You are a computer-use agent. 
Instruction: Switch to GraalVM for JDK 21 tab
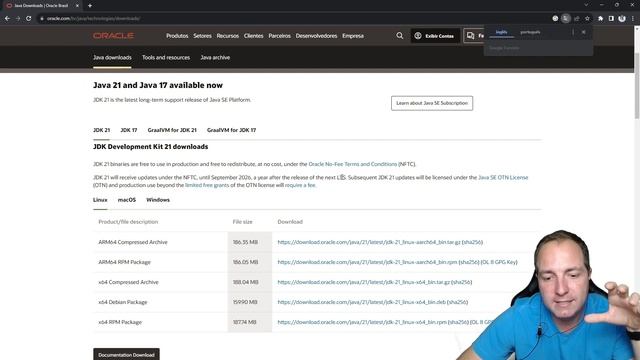coord(172,130)
